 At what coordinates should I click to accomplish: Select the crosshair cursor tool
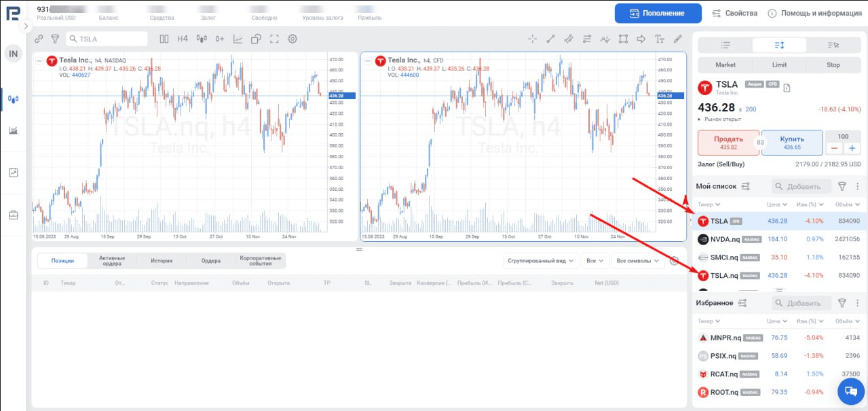[x=533, y=39]
